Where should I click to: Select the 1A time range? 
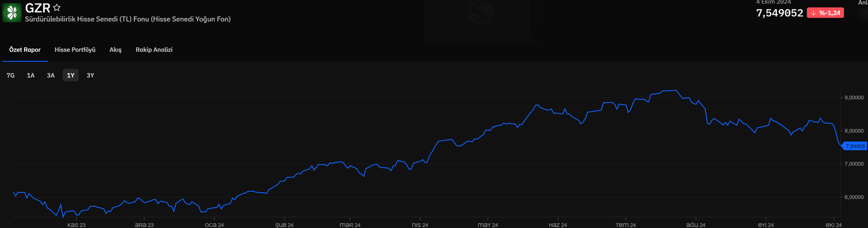[x=31, y=76]
